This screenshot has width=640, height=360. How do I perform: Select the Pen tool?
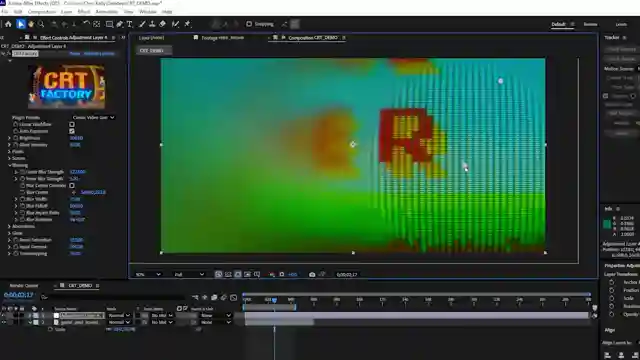pyautogui.click(x=120, y=24)
